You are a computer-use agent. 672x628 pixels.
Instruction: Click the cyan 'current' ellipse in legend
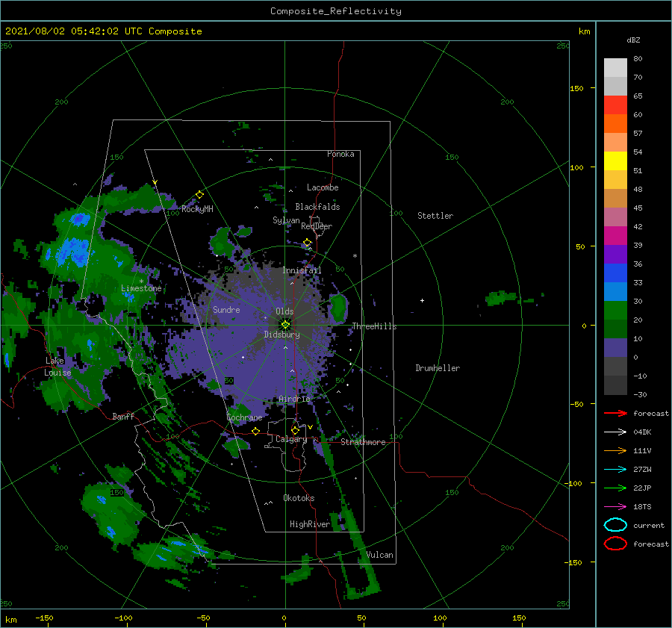pos(615,525)
